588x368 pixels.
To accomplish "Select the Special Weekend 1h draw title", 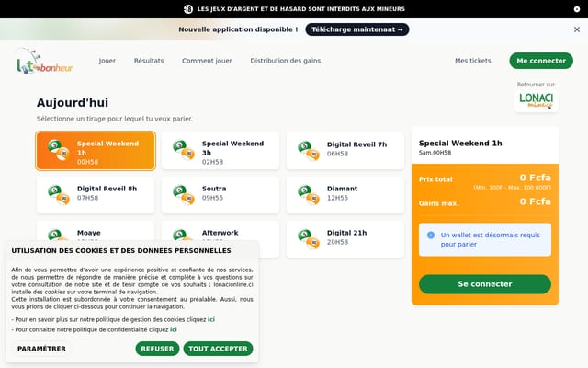I will click(x=107, y=148).
